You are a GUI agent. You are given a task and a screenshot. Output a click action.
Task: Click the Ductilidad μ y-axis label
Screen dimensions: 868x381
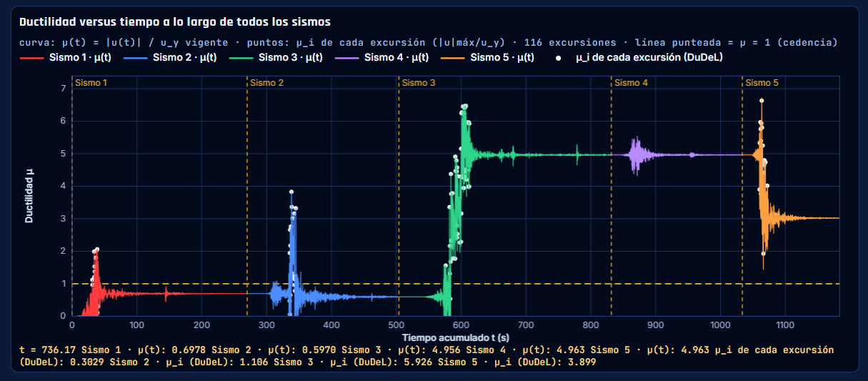coord(29,197)
